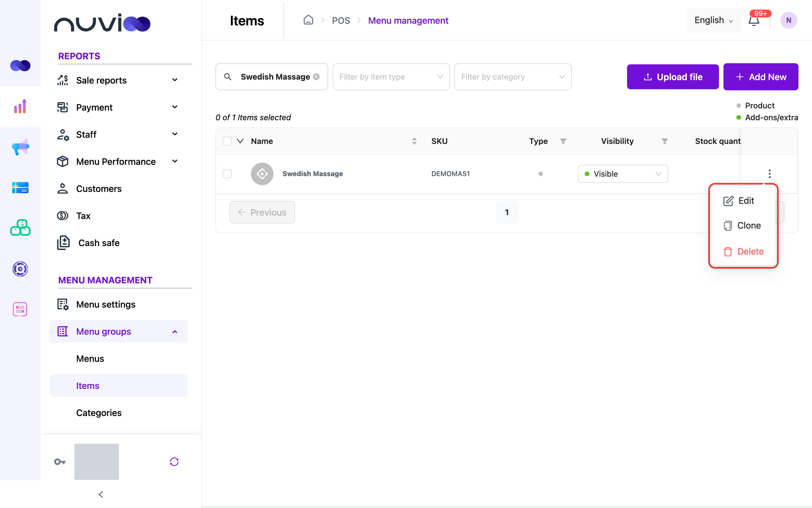Filter the Type column

coord(563,141)
